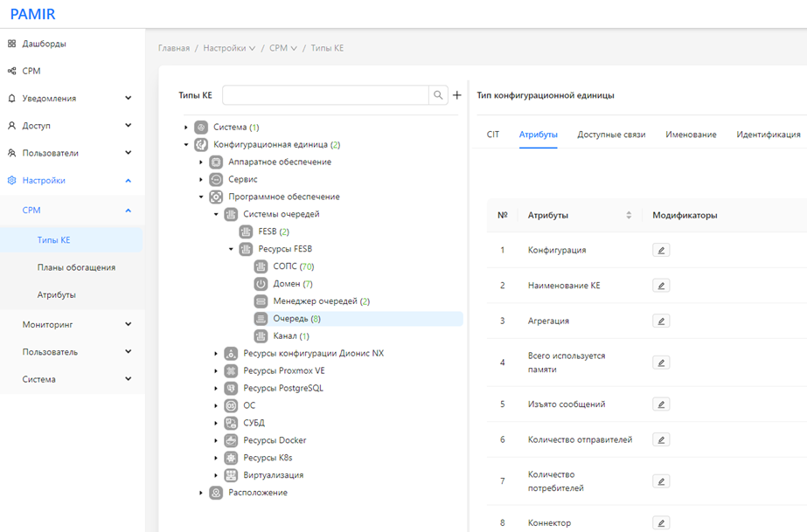This screenshot has width=807, height=532.
Task: Switch to the CIT tab
Action: [493, 135]
